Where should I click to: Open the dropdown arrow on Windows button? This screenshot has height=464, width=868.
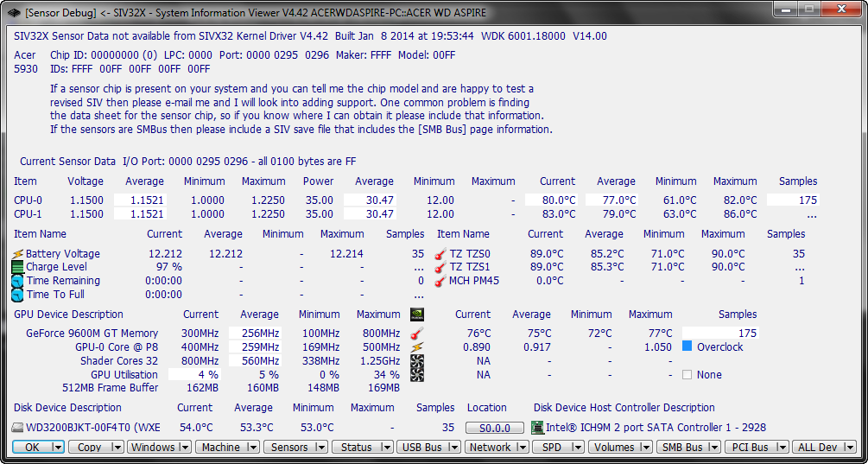[185, 447]
